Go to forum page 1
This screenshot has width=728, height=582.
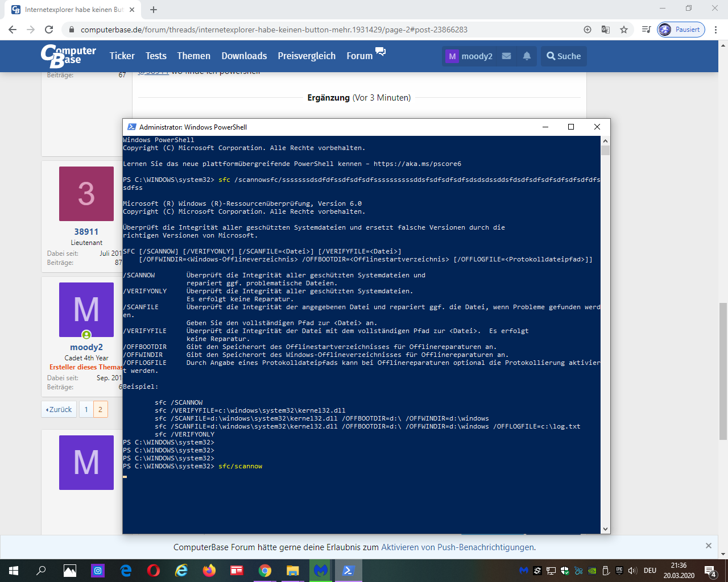point(86,409)
